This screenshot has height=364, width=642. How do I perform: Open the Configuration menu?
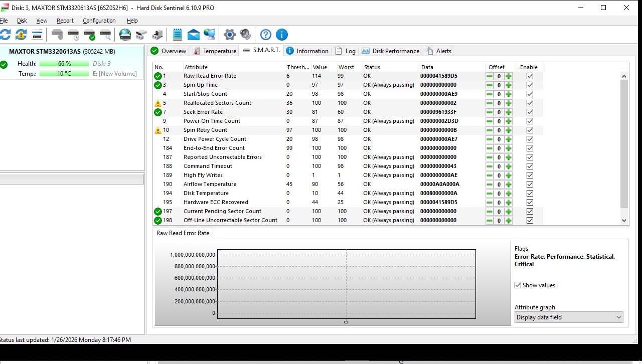pos(99,21)
